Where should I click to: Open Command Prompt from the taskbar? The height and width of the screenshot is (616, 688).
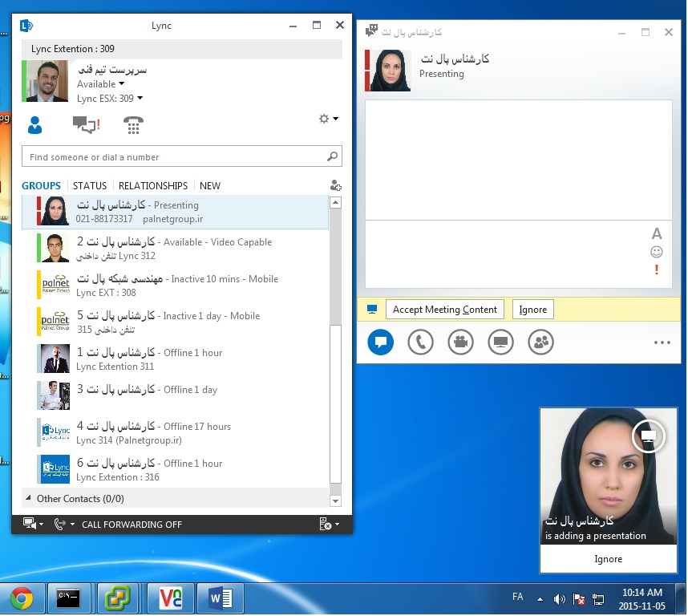pos(68,598)
